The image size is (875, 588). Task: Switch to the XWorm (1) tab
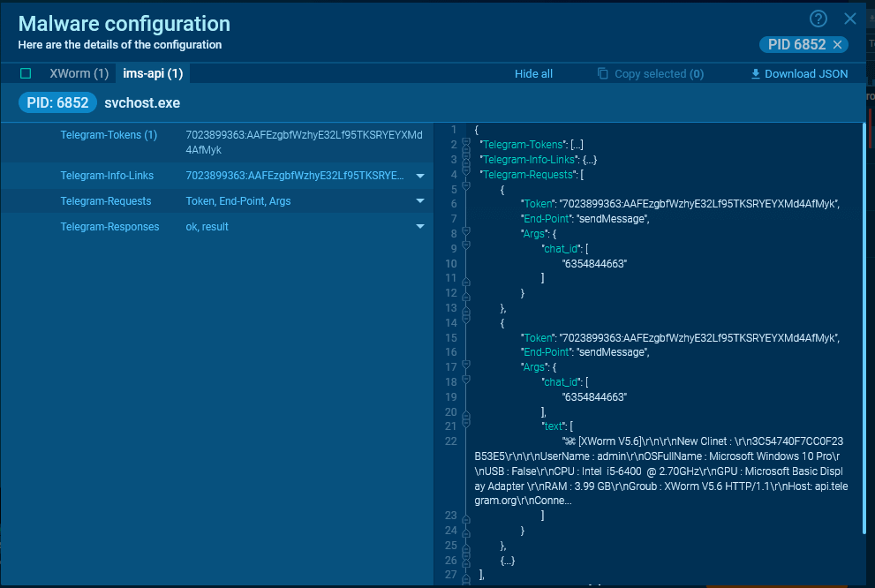tap(79, 73)
